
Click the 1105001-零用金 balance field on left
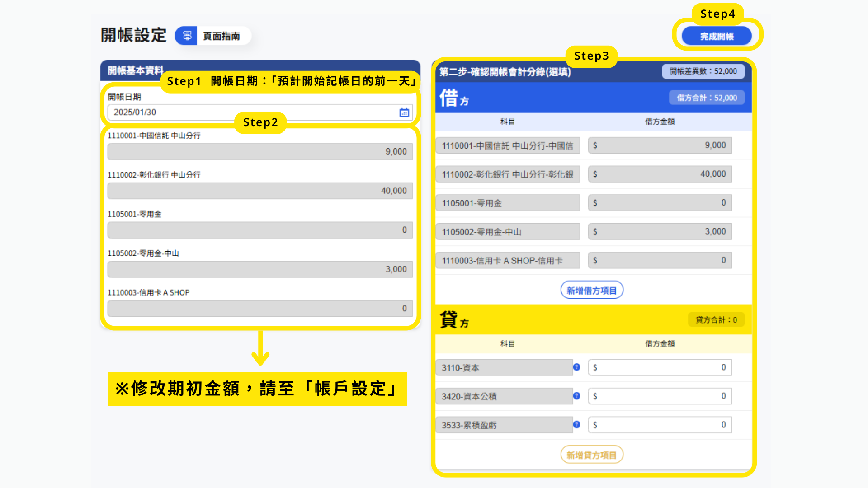[259, 230]
